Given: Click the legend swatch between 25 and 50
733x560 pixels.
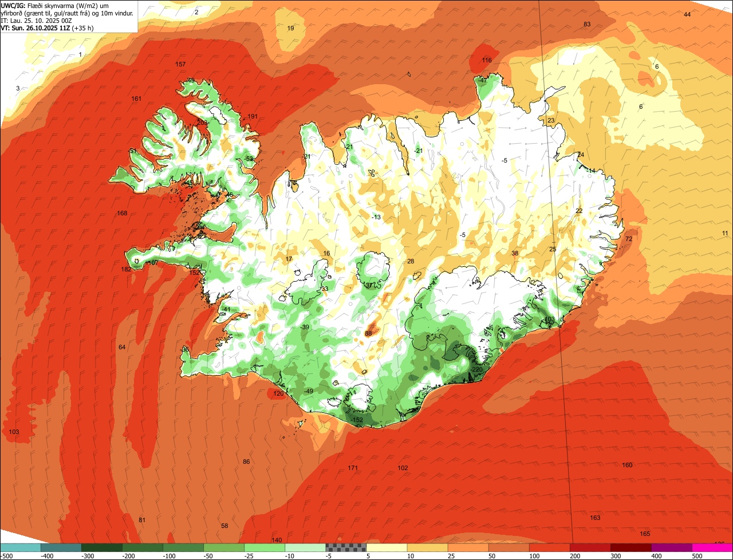Looking at the screenshot, I should tap(468, 547).
